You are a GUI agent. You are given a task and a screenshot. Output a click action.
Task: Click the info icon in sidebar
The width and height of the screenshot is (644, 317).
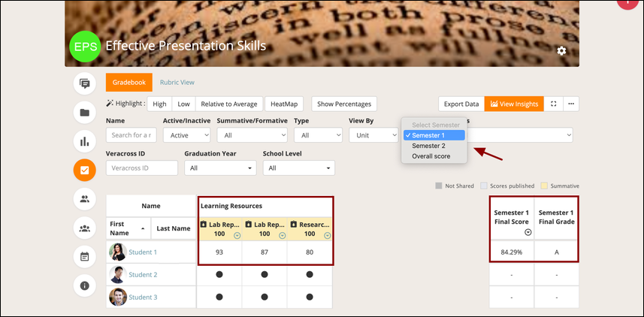point(85,285)
